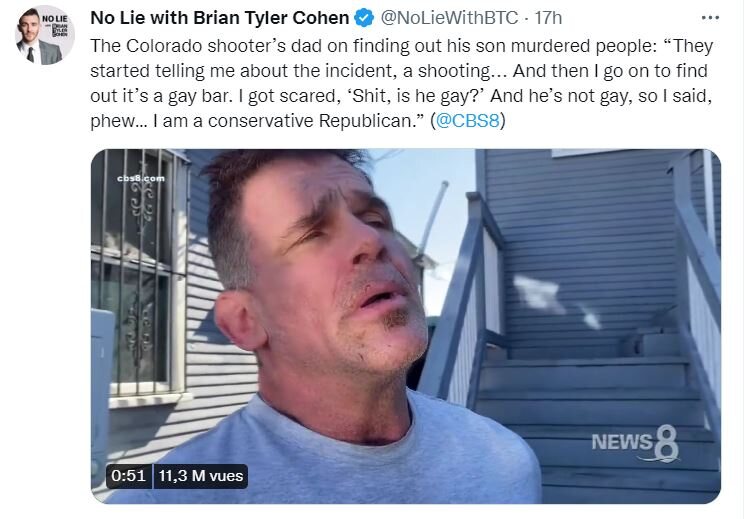Open the No Lie with Brian Tyler Cohen name
This screenshot has width=744, height=519.
click(220, 18)
